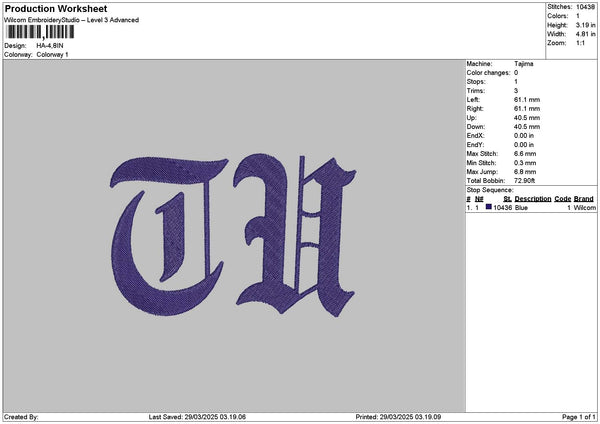This screenshot has height=424, width=600.
Task: Click the "Blue" description in stop sequence
Action: pyautogui.click(x=521, y=207)
